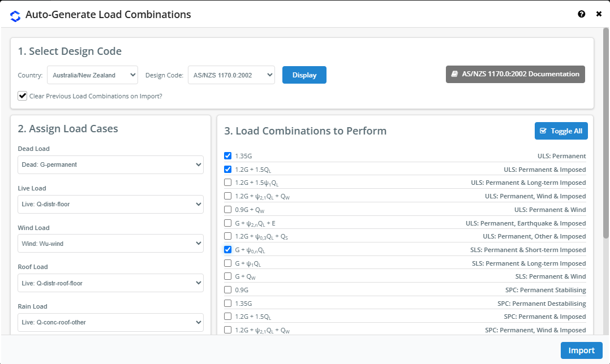Viewport: 610px width, 364px height.
Task: Disable SLS: Permanent & Short-term Imposed
Action: coord(228,249)
